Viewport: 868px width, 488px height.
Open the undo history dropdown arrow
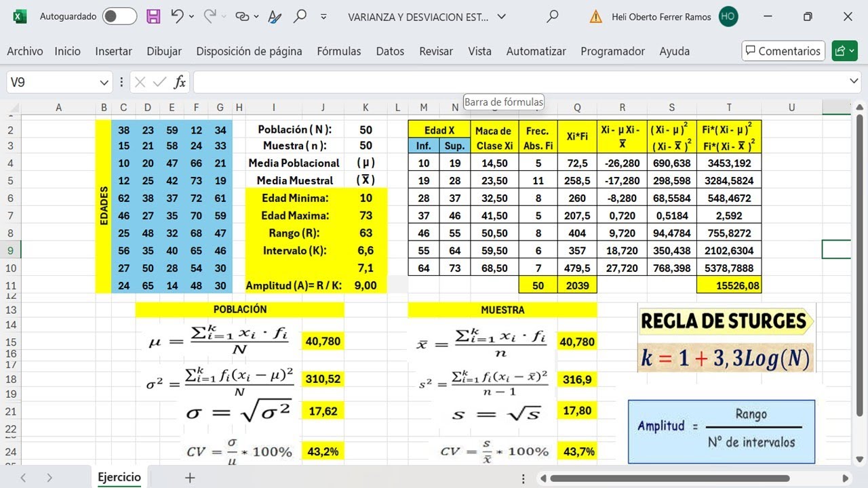pyautogui.click(x=192, y=16)
